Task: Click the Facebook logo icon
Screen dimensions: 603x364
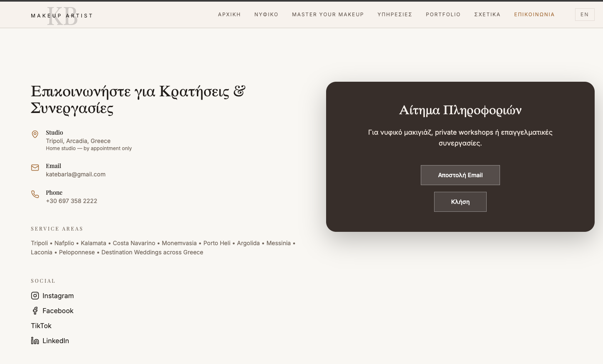Action: tap(35, 311)
